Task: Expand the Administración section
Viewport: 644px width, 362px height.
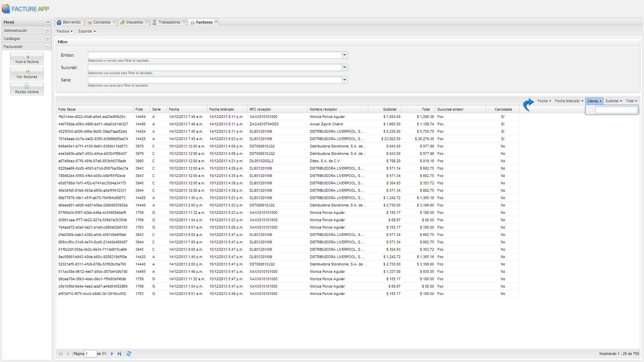Action: (48, 31)
